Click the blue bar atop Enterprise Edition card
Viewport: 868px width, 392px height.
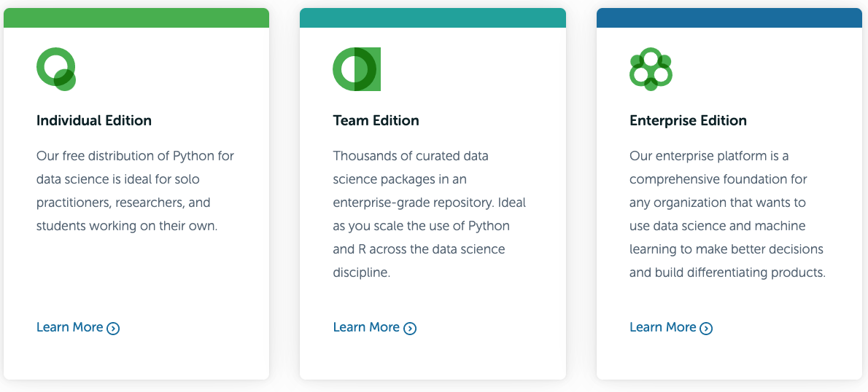(729, 17)
